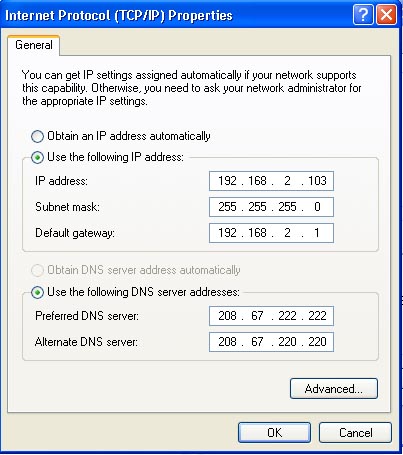Select Use the following IP address
Image resolution: width=403 pixels, height=455 pixels.
pyautogui.click(x=37, y=157)
